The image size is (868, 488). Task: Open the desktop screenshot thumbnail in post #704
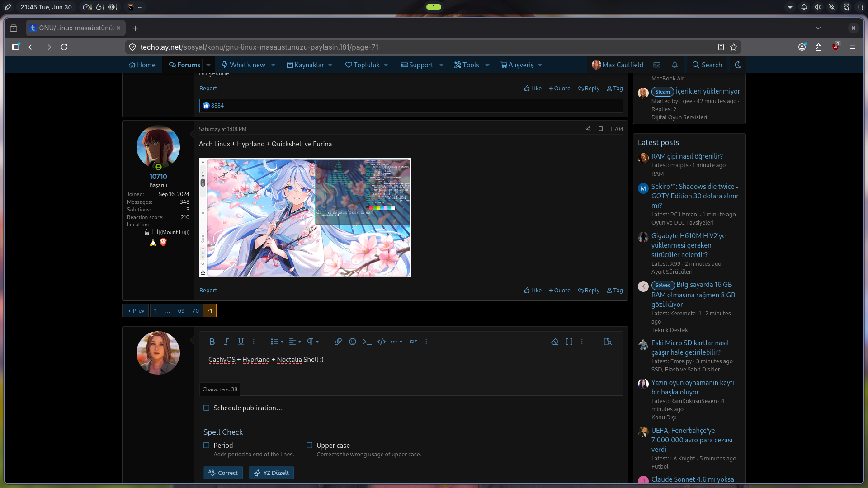point(305,217)
